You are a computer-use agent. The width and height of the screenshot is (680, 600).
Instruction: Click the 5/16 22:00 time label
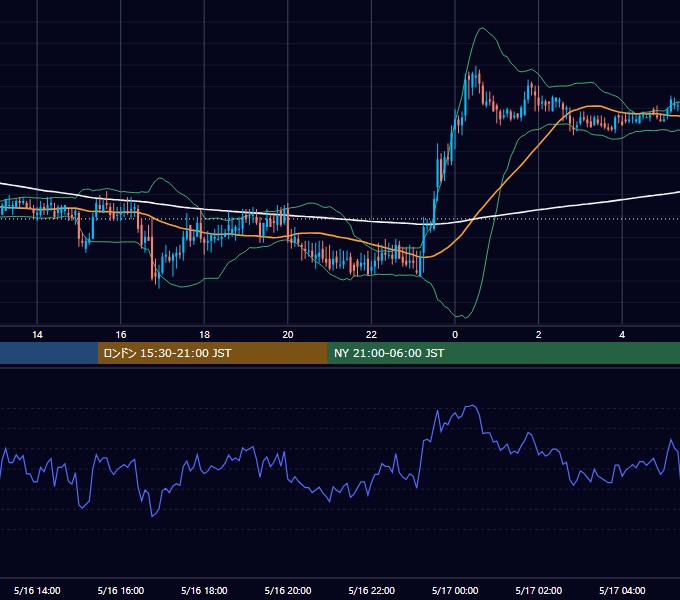[372, 590]
